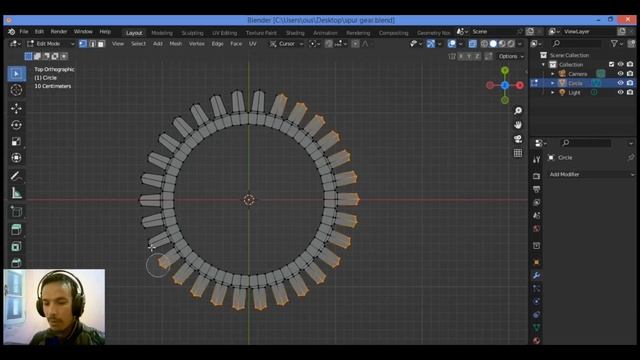Switch to the UV Editing workspace tab
The height and width of the screenshot is (360, 640).
click(x=224, y=33)
